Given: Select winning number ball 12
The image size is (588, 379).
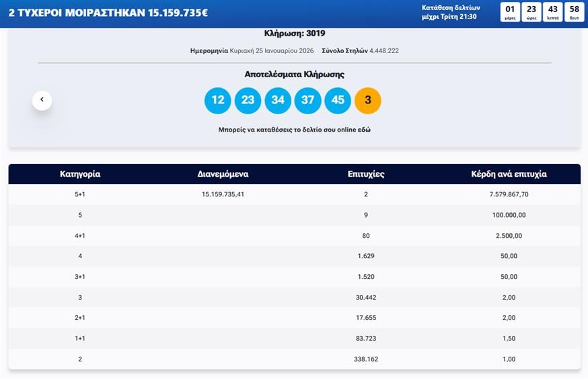Looking at the screenshot, I should 218,100.
